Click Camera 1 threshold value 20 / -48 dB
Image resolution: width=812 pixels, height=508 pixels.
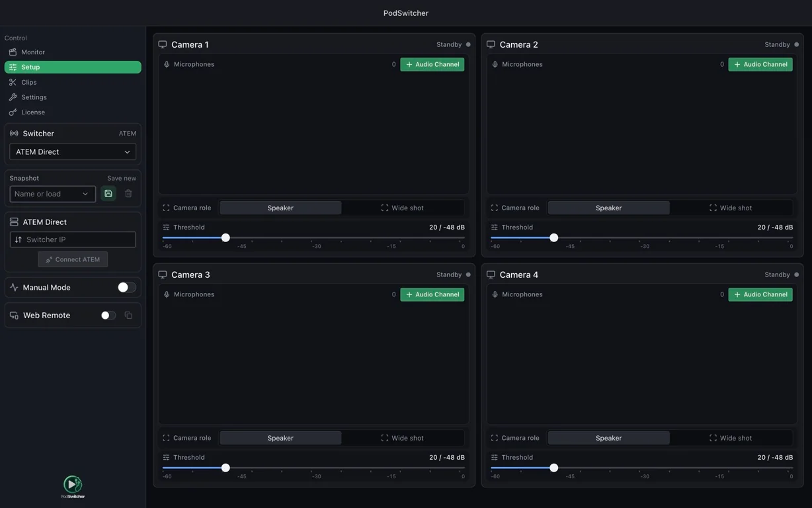447,227
